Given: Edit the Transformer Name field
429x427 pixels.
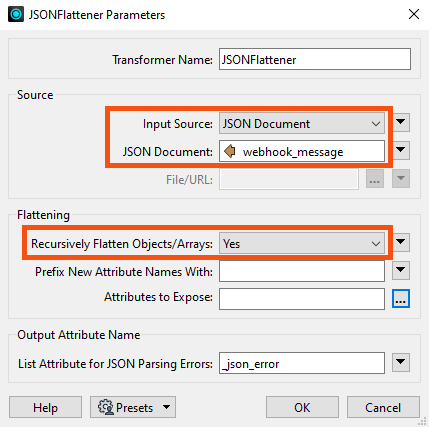Looking at the screenshot, I should (315, 59).
